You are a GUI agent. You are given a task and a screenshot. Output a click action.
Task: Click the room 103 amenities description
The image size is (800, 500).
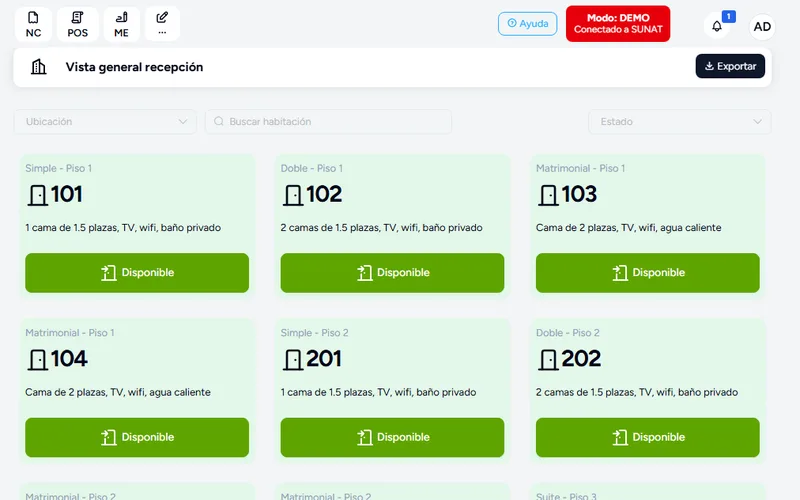point(629,228)
